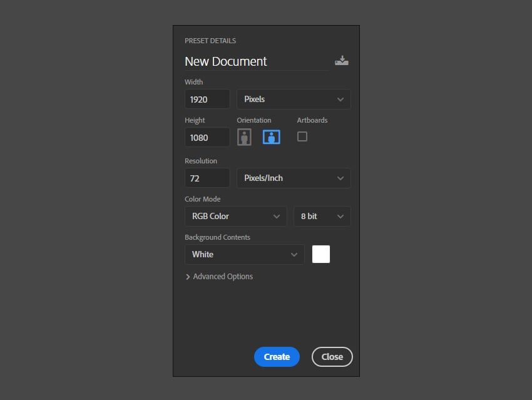Select the landscape orientation icon
532x400 pixels.
click(271, 136)
